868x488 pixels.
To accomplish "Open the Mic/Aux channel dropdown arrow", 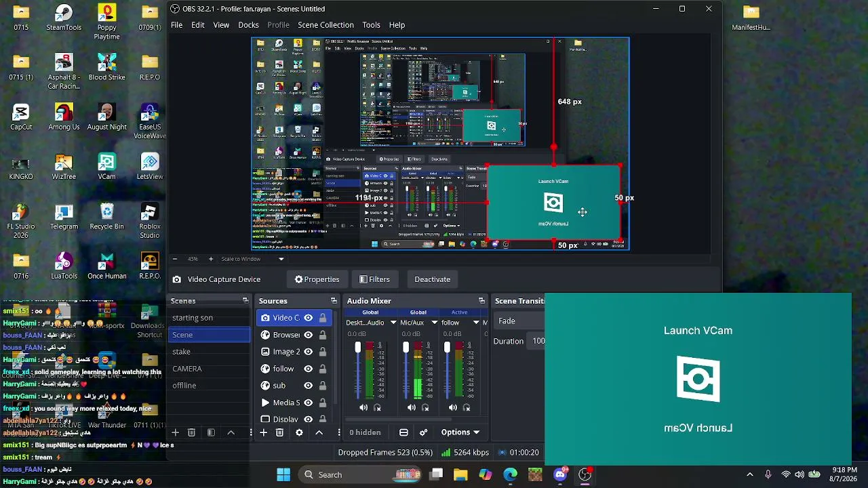I will click(435, 323).
